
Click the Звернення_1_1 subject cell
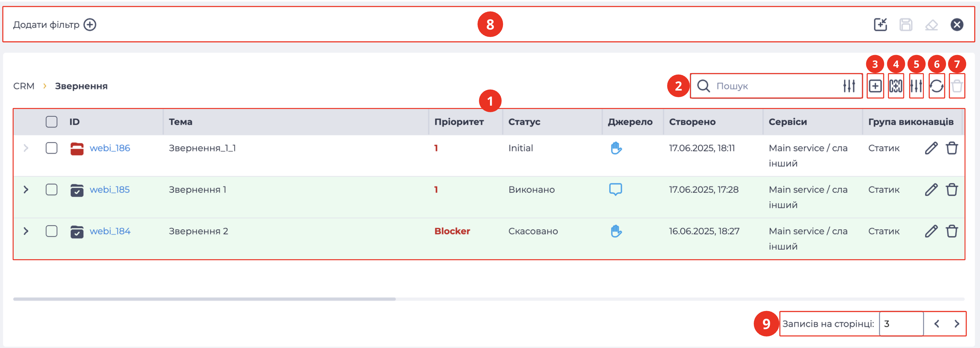tap(202, 148)
